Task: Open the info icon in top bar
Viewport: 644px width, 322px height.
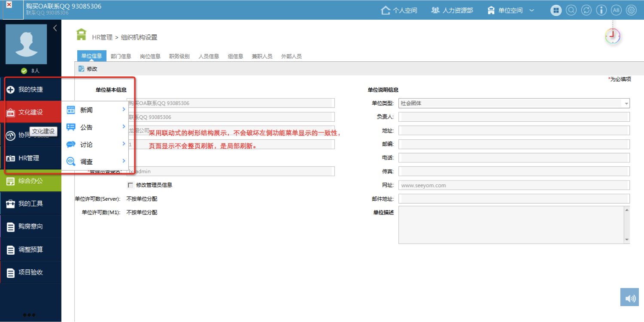Action: [x=601, y=10]
